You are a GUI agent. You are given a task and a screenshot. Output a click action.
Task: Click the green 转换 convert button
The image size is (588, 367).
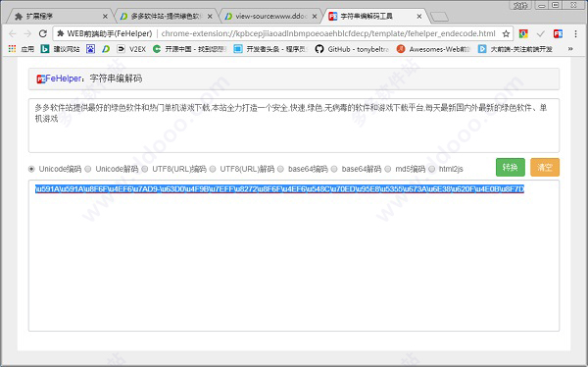510,167
